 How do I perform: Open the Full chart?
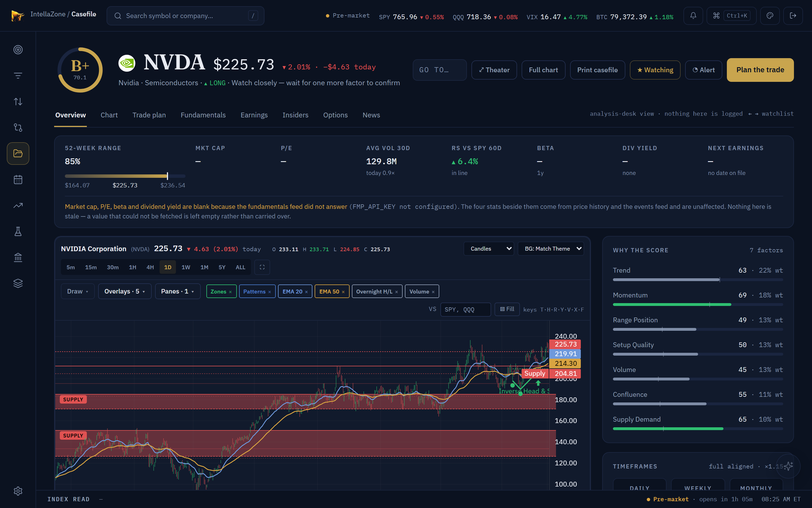[x=543, y=70]
